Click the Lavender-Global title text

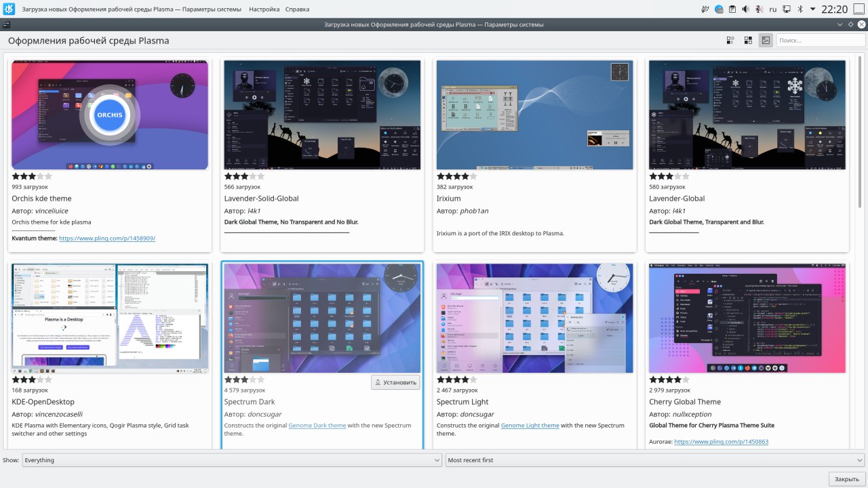tap(677, 199)
